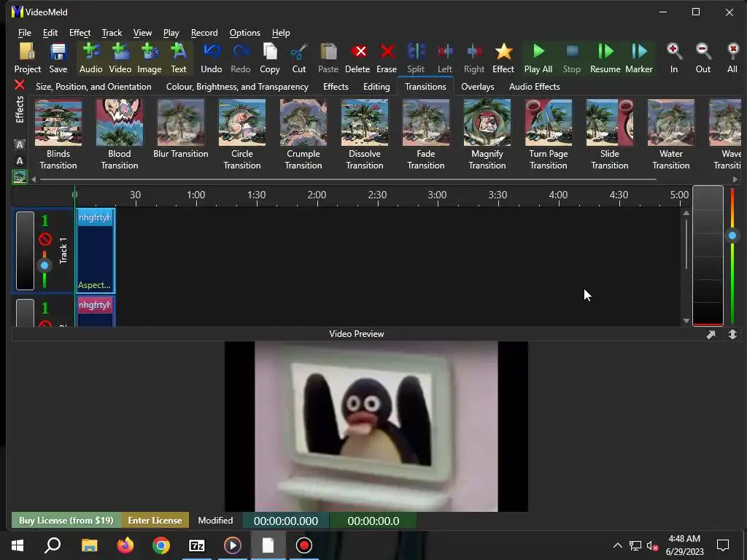Zoom to show All of the timeline
Image resolution: width=747 pixels, height=560 pixels.
tap(732, 58)
